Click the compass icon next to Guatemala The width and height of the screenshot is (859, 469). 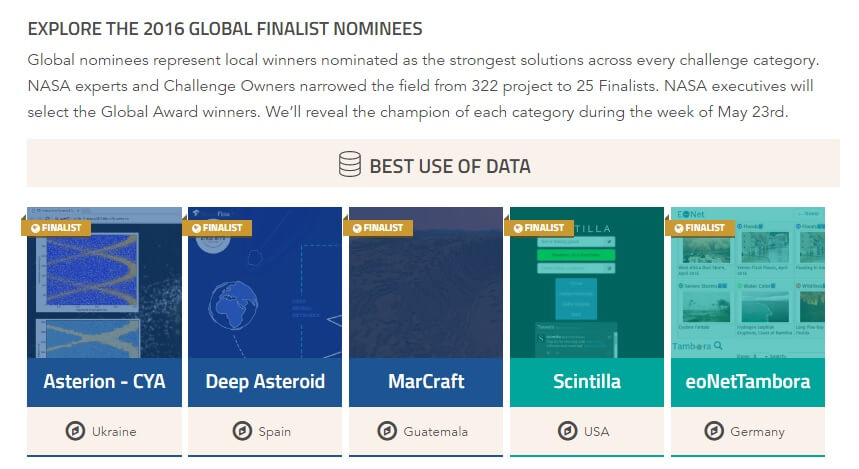387,431
